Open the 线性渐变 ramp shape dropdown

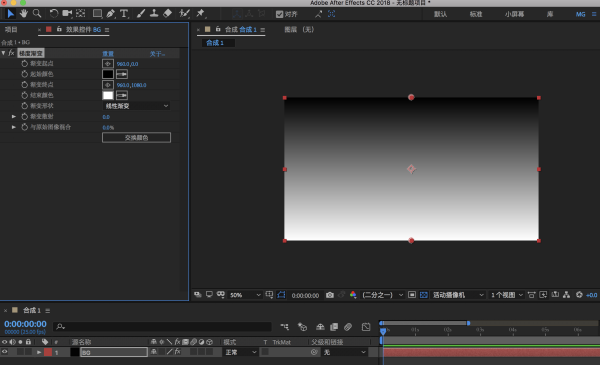click(136, 106)
